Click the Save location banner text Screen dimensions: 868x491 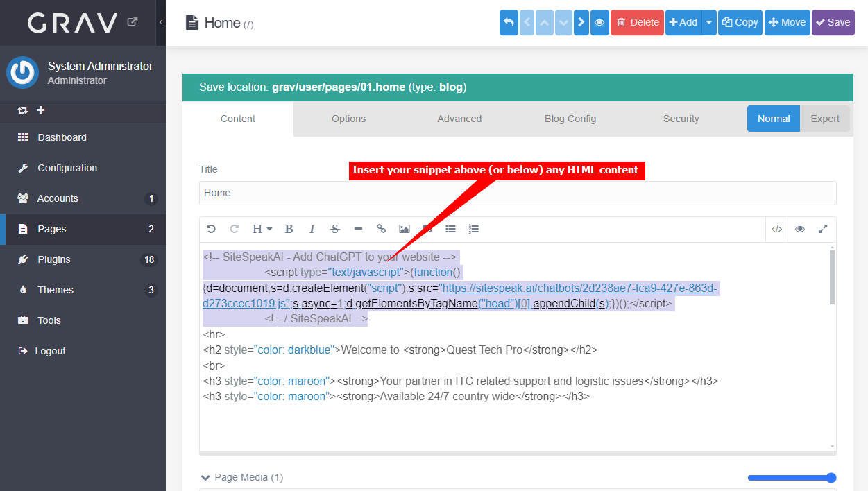pyautogui.click(x=332, y=87)
